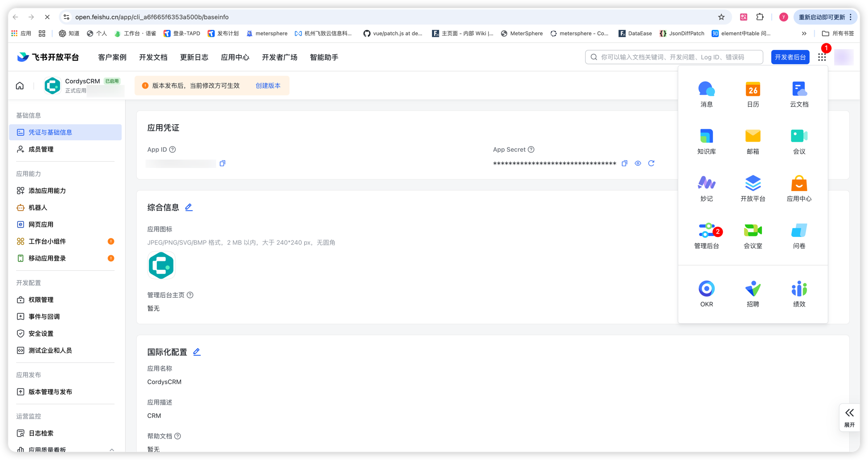Image resolution: width=868 pixels, height=460 pixels.
Task: Show more bookmarks via the overflow chevron
Action: point(804,33)
